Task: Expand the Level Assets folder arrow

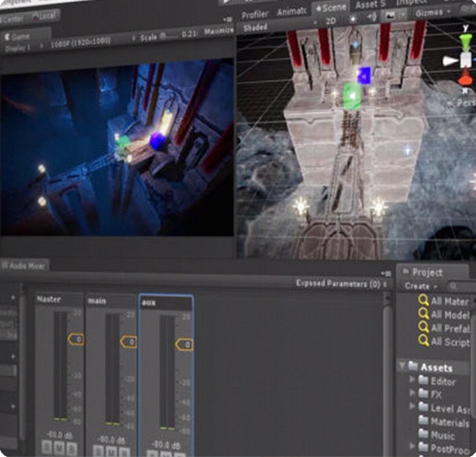Action: coord(412,406)
